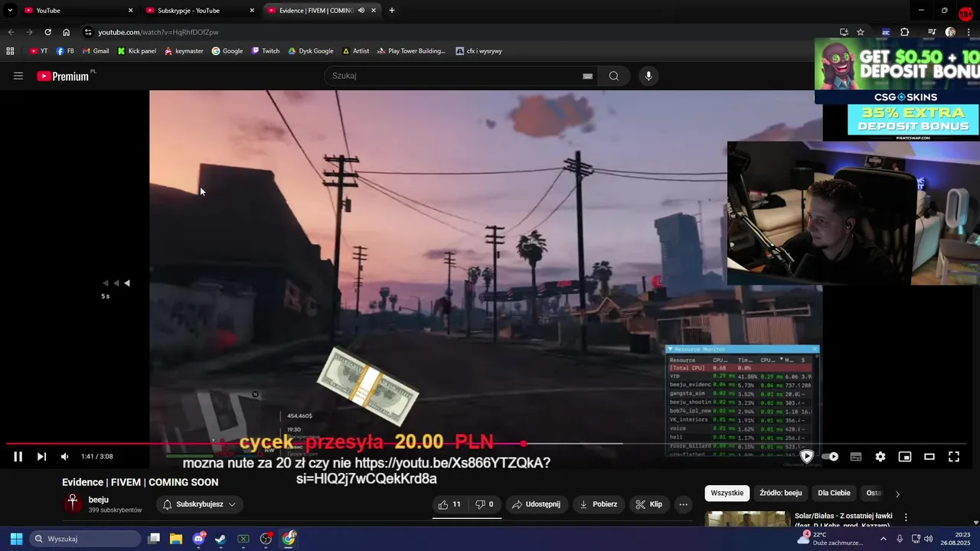Submit search with magnifier button
Image resolution: width=980 pixels, height=551 pixels.
coord(614,76)
